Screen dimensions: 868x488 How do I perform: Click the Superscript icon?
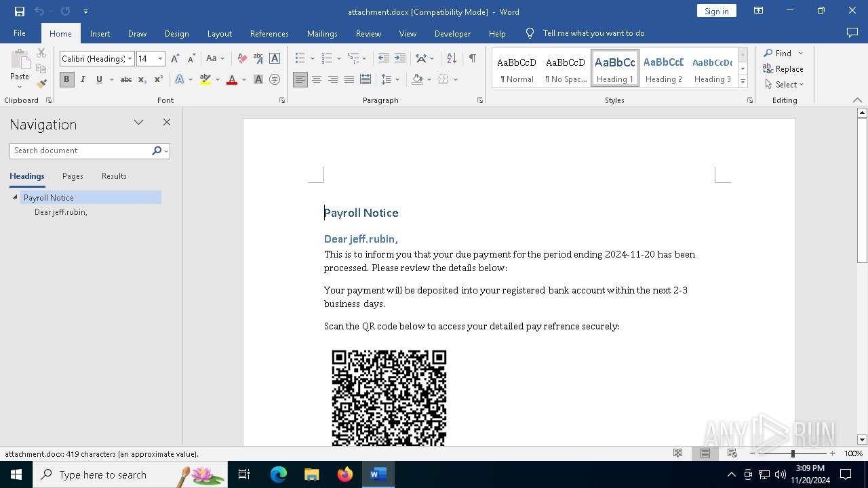pos(159,79)
